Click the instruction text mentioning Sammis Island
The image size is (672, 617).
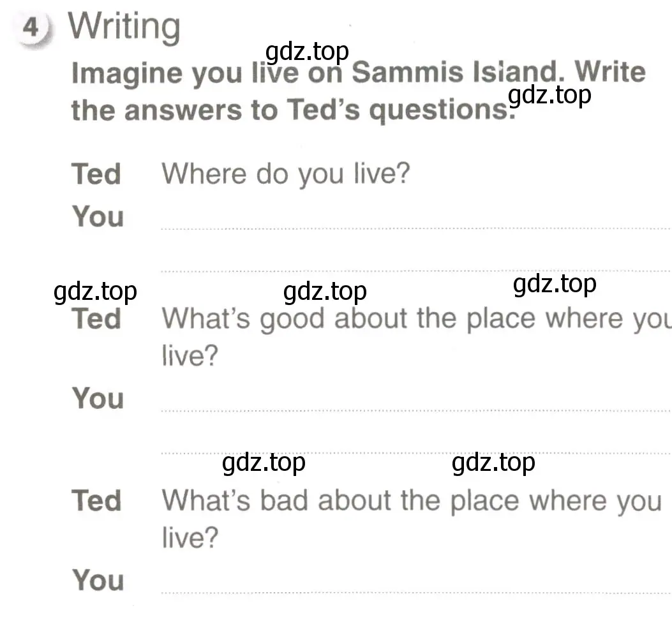[x=358, y=91]
